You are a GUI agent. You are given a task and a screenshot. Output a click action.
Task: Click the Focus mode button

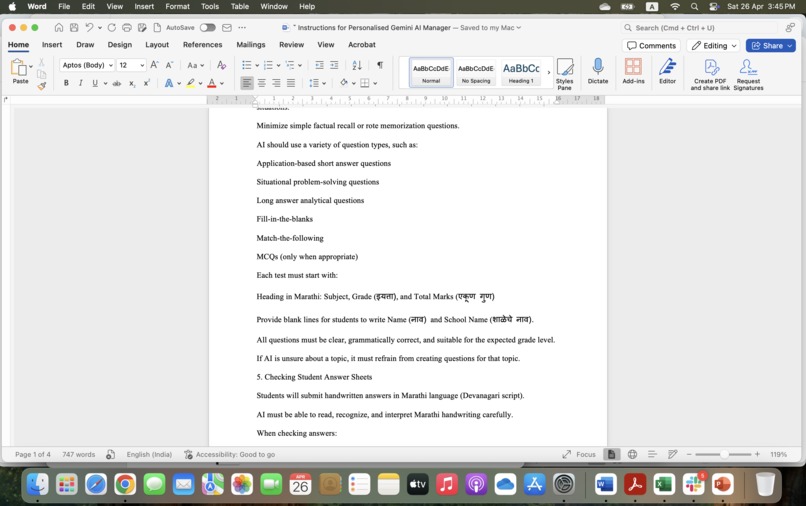pyautogui.click(x=579, y=455)
